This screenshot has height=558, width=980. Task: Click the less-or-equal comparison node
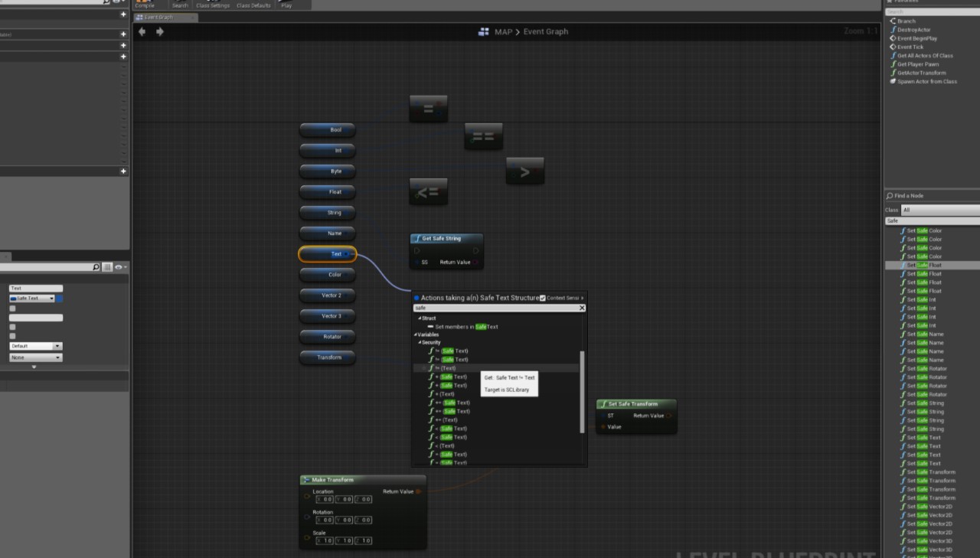point(428,192)
